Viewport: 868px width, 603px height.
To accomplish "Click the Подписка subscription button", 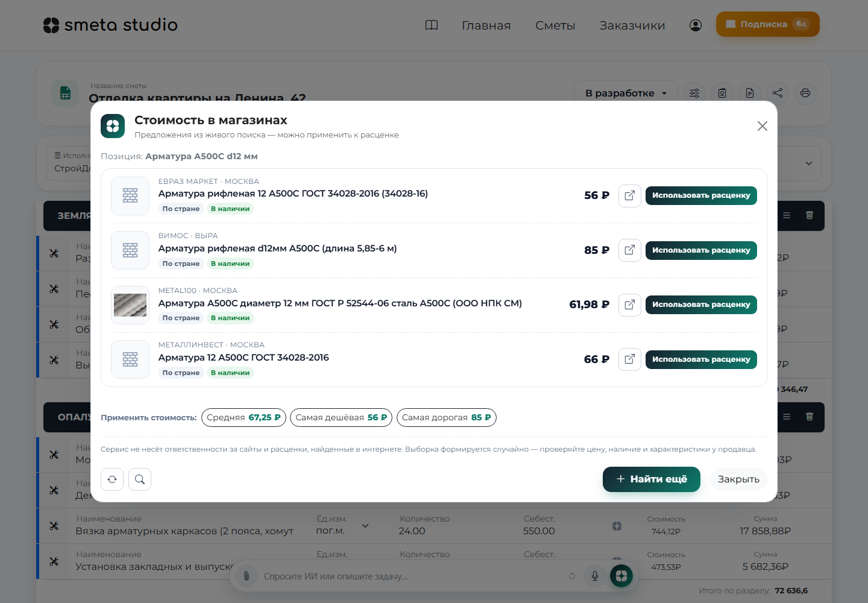I will tap(768, 24).
